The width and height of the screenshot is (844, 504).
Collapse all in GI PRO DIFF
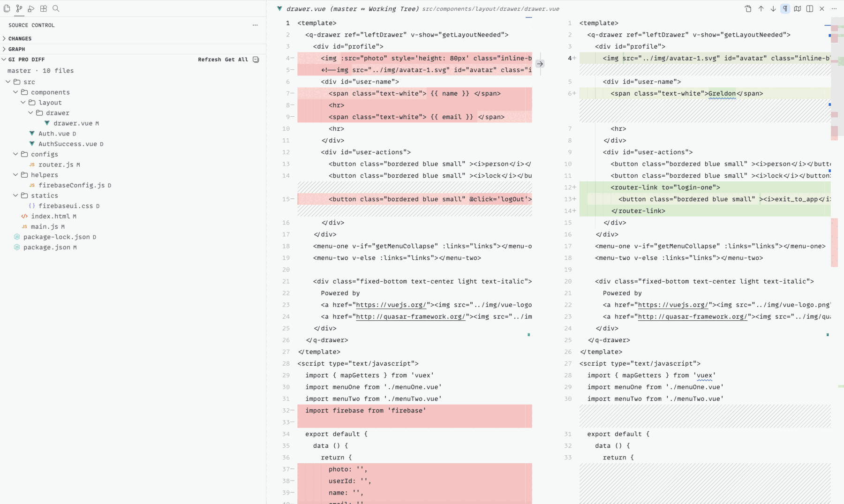coord(256,60)
